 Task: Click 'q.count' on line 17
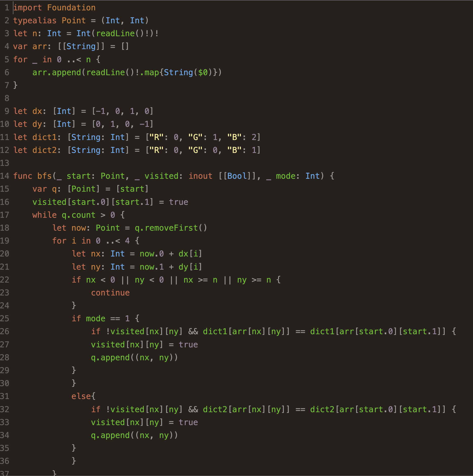tap(79, 215)
